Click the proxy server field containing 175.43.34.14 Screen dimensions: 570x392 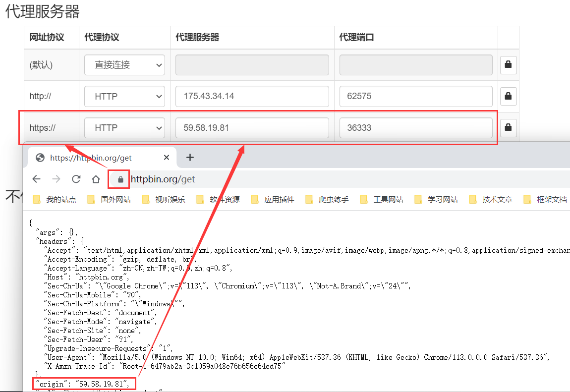(252, 96)
